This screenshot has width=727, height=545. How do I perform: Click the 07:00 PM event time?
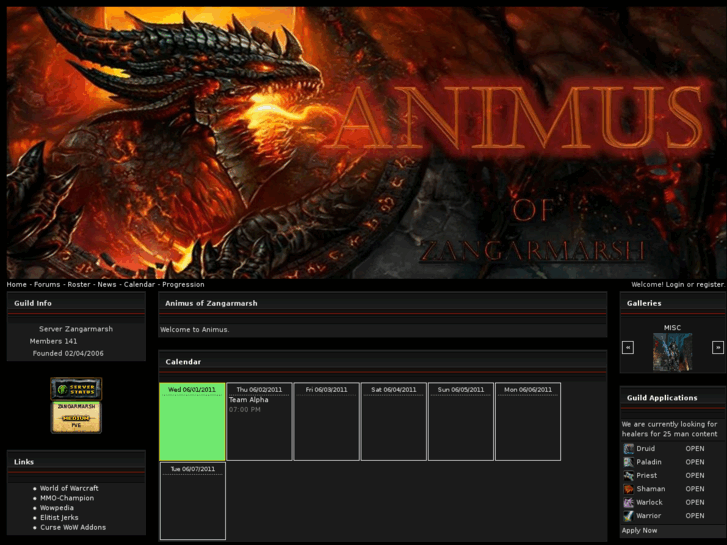coord(244,410)
